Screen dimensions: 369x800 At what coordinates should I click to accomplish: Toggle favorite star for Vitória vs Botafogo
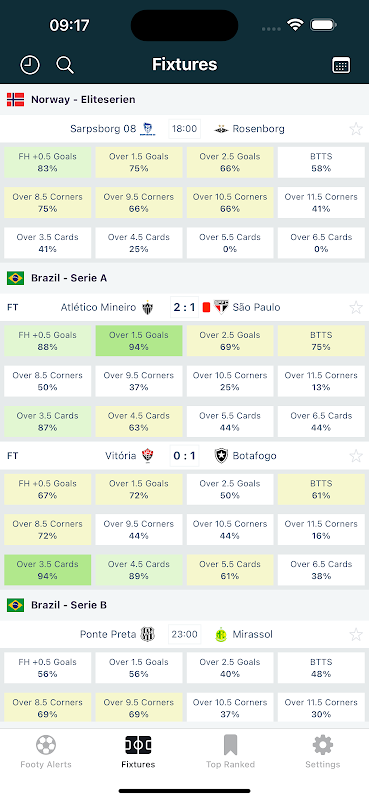(x=356, y=456)
